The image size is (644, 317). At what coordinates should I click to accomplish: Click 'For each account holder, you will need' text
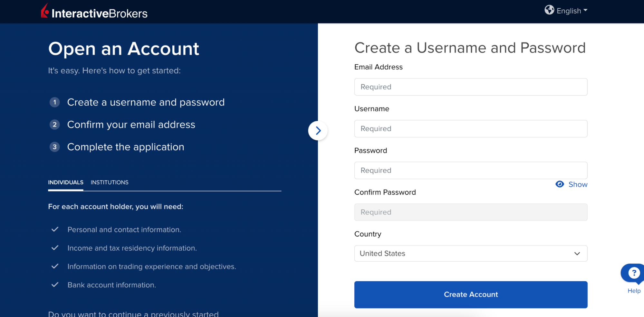click(116, 207)
